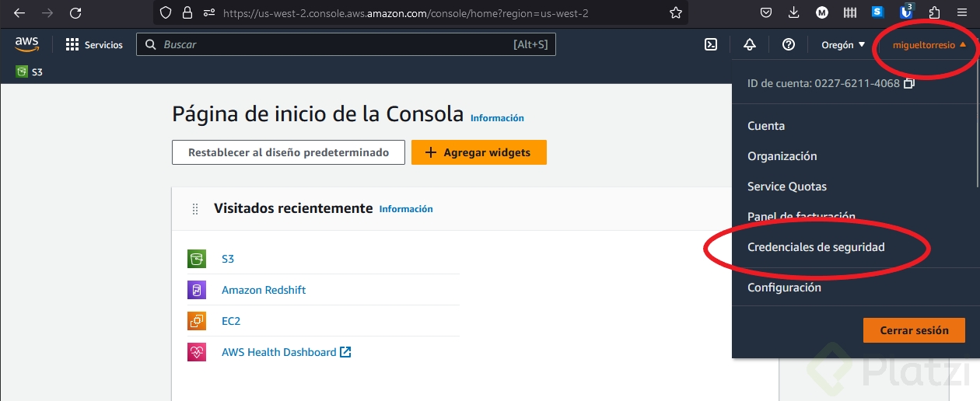The width and height of the screenshot is (980, 401).
Task: Open Bitwarden extension with badge 3
Action: (x=906, y=12)
